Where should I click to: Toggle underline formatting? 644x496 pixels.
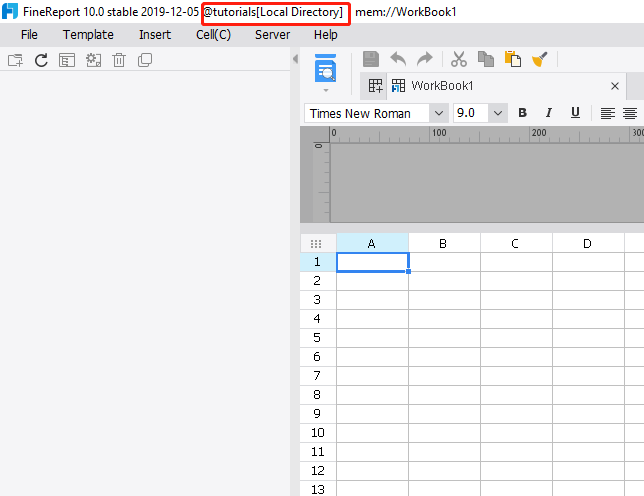point(575,113)
